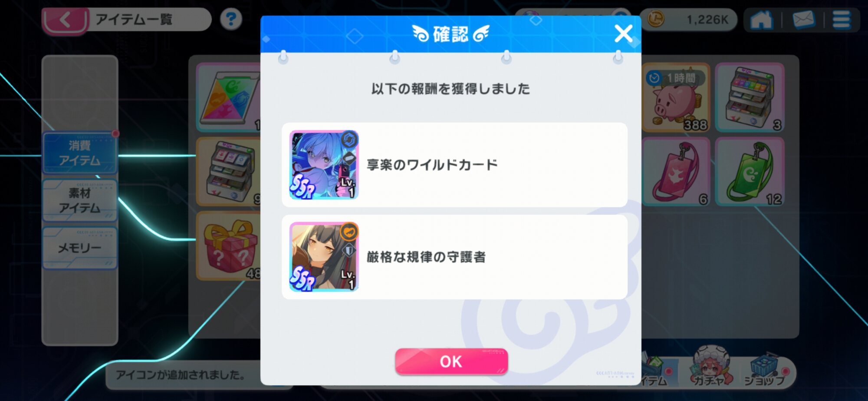Go back with the pink arrow button
Image resolution: width=868 pixels, height=401 pixels.
(65, 20)
